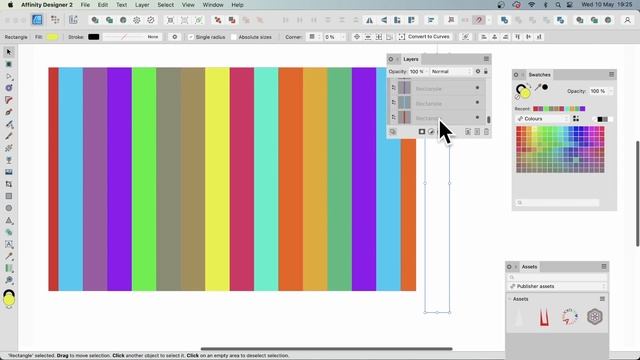This screenshot has height=360, width=640.
Task: Open the Swatches opacity dropdown arrow
Action: pyautogui.click(x=611, y=91)
